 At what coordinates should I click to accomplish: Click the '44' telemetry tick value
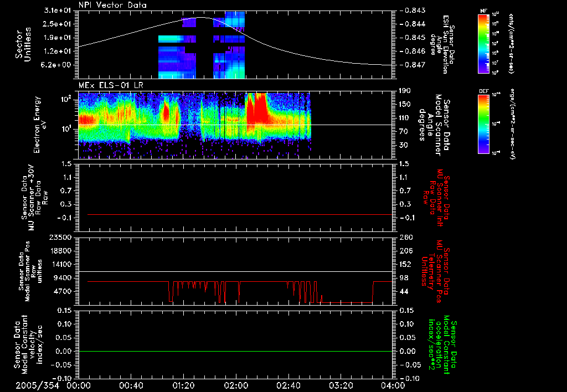(x=405, y=291)
